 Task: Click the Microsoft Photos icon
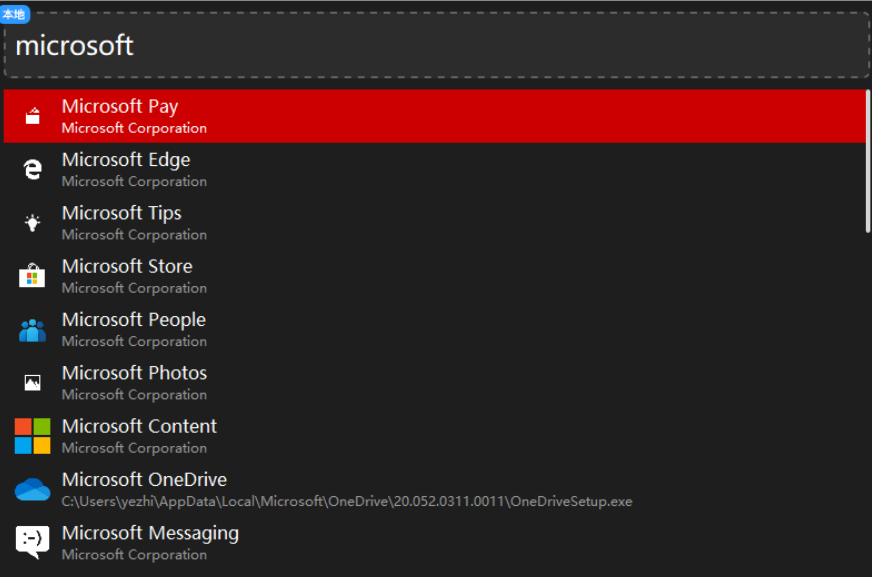(x=33, y=382)
